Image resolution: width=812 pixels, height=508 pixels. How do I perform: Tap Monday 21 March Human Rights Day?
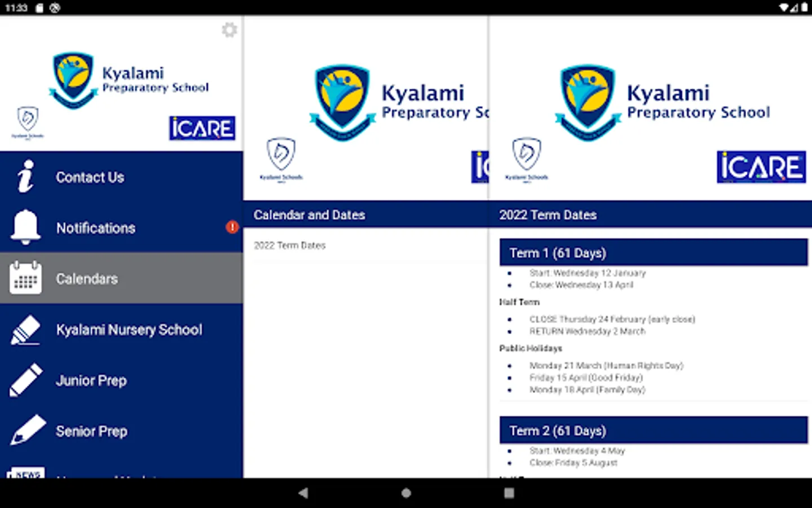[606, 366]
